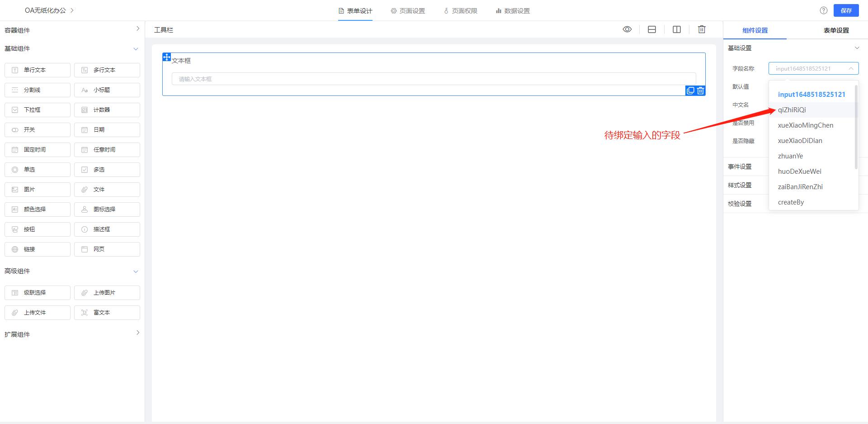
Task: Add the 固定时间 component
Action: coord(38,150)
